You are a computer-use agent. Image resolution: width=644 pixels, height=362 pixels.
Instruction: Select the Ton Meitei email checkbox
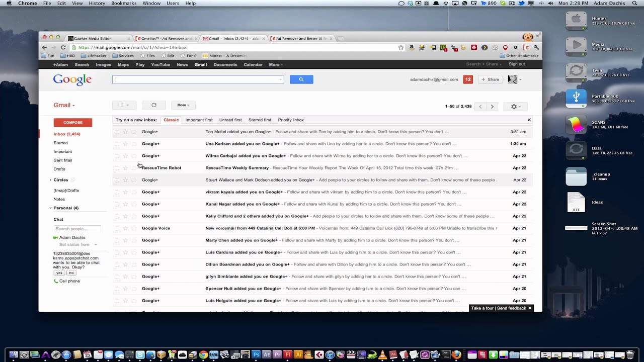point(117,132)
